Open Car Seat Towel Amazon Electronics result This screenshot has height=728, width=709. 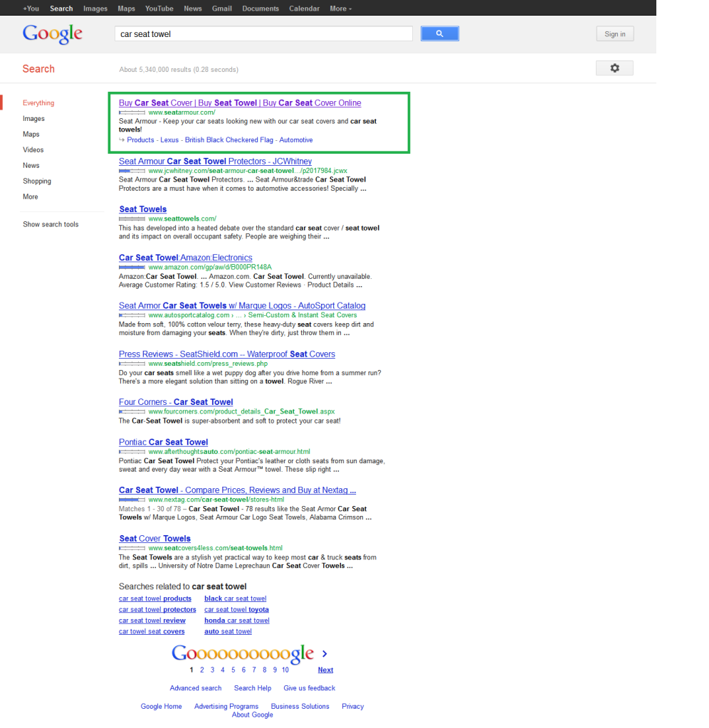coord(186,258)
